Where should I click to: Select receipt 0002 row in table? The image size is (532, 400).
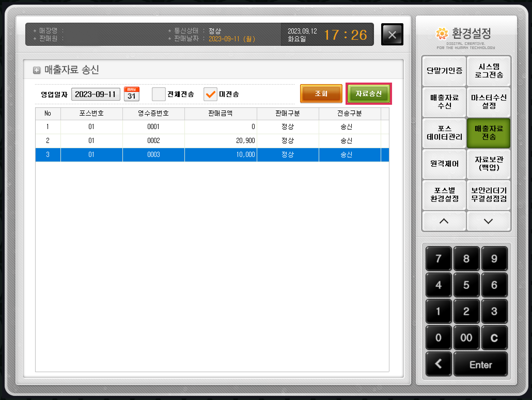(212, 141)
